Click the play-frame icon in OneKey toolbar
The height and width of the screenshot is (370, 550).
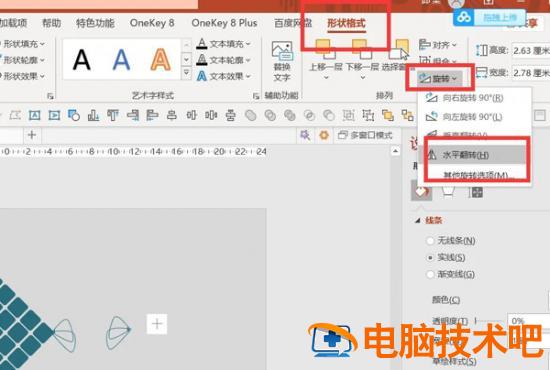click(54, 115)
